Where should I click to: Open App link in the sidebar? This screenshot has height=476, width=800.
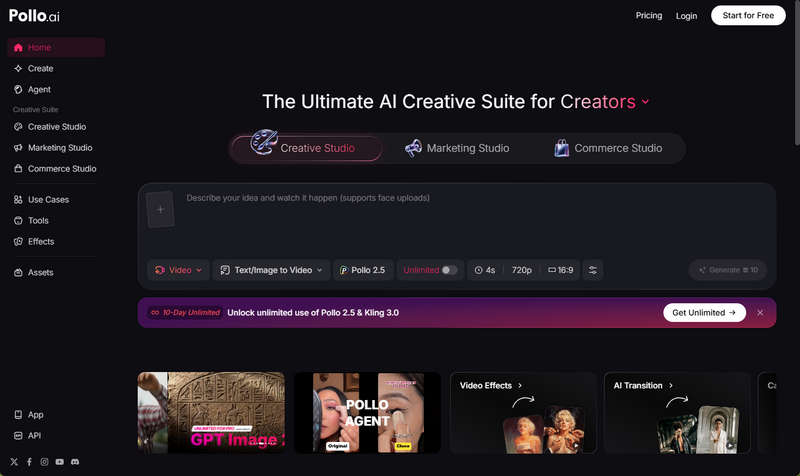29,414
